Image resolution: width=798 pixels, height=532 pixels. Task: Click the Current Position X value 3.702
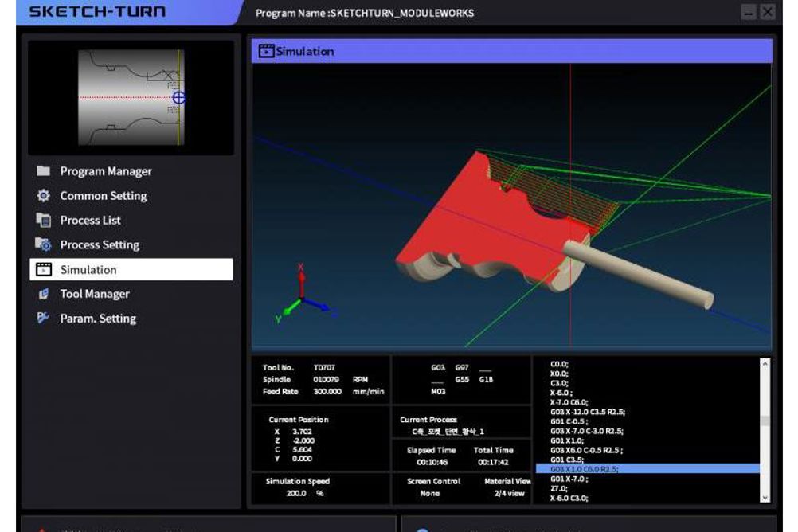tap(302, 432)
